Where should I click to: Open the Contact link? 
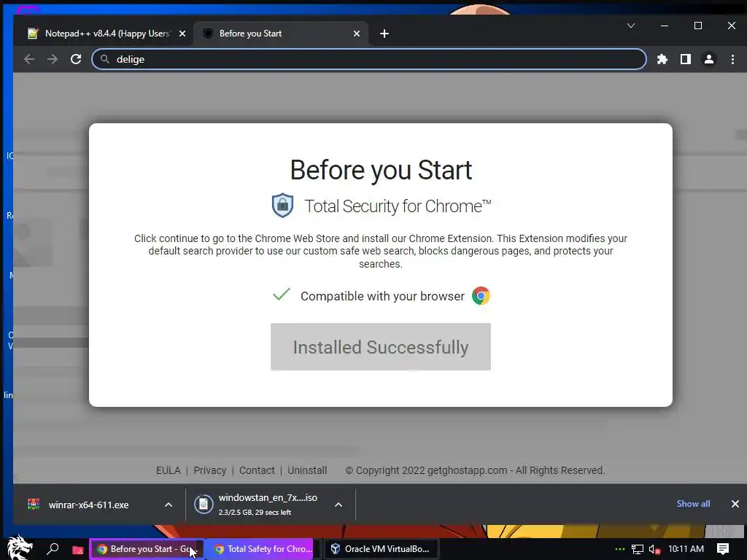click(x=257, y=470)
